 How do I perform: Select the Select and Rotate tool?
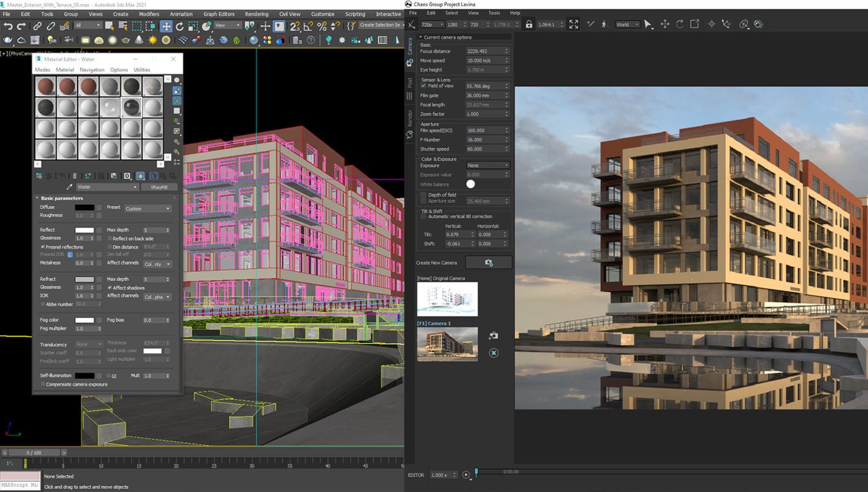coord(180,25)
